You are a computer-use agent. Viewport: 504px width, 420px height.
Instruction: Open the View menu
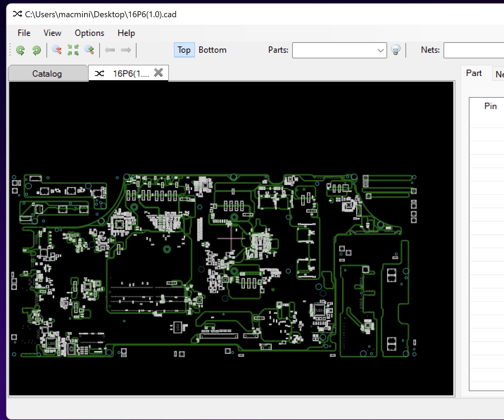tap(52, 33)
